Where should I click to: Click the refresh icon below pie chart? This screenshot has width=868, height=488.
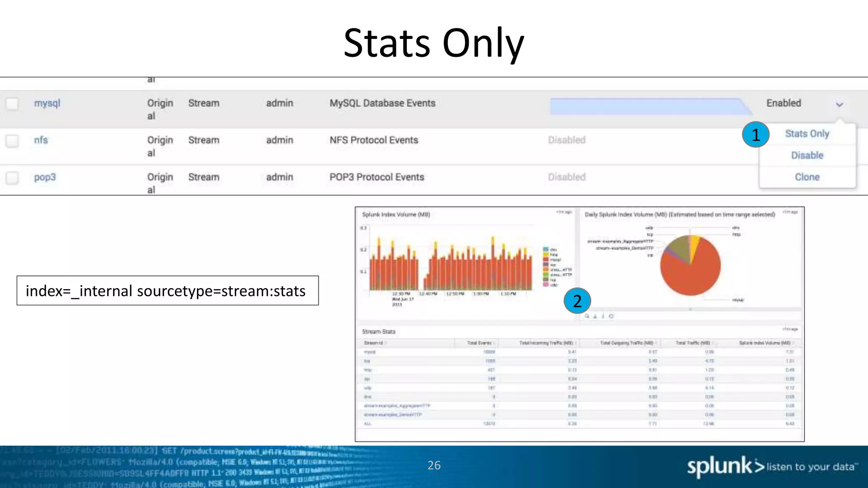tap(611, 316)
